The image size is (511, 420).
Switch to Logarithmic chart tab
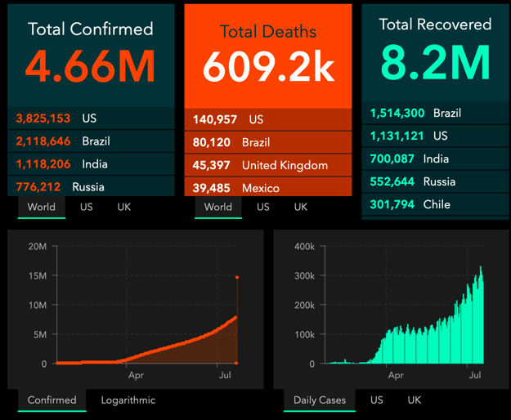[x=128, y=400]
